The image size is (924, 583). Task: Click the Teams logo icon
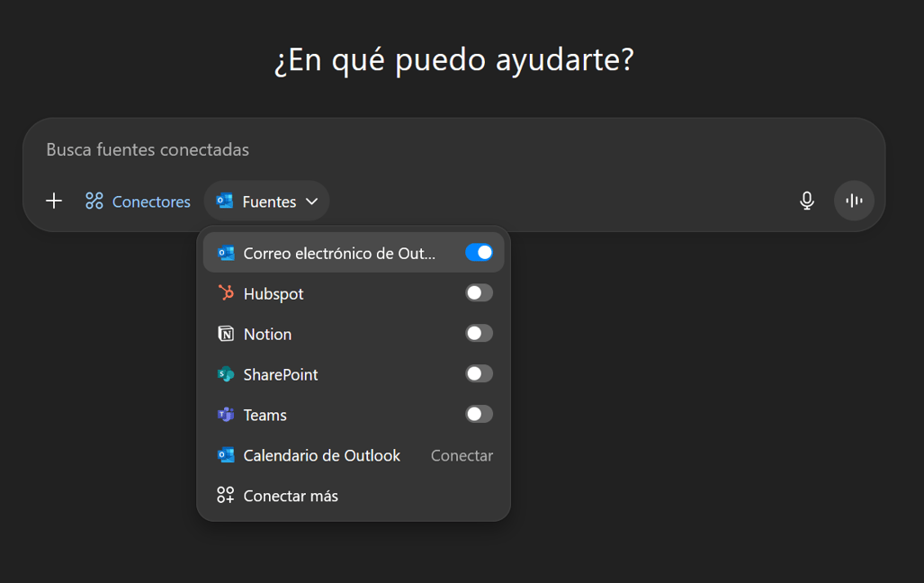pos(226,415)
